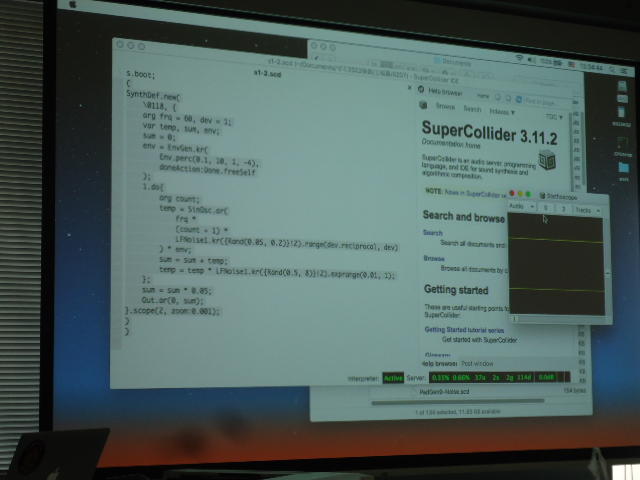Switch to the Post window tab
This screenshot has width=640, height=480.
(x=477, y=363)
